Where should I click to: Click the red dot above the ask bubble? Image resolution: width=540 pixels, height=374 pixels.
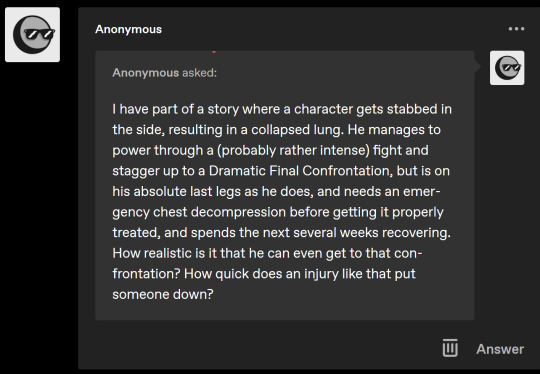coord(214,52)
